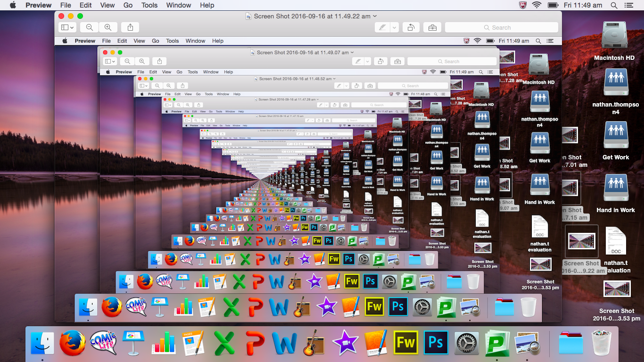Launch iMovie from the largest Dock

[x=345, y=343]
